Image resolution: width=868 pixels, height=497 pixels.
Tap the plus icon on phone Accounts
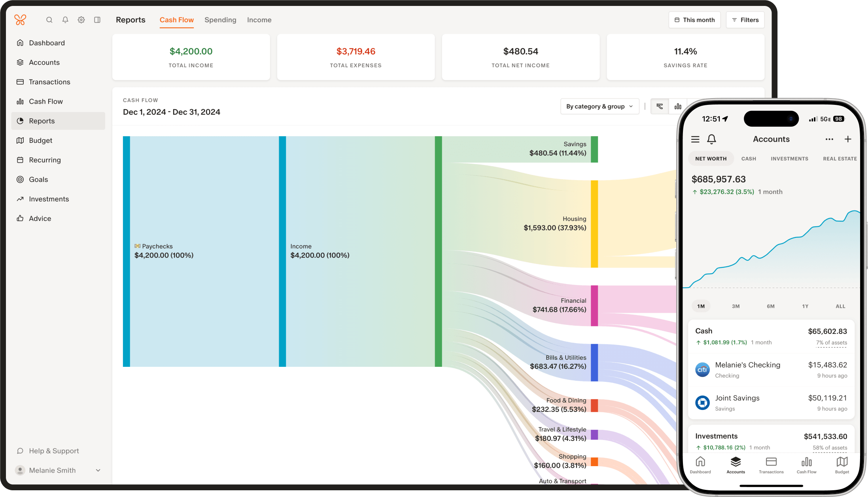[x=848, y=139]
